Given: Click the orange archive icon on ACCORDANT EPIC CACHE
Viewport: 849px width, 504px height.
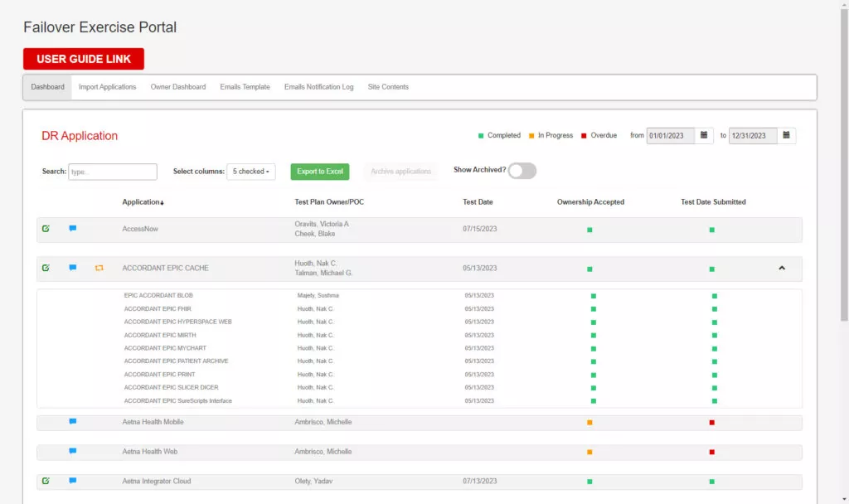Looking at the screenshot, I should pos(99,268).
